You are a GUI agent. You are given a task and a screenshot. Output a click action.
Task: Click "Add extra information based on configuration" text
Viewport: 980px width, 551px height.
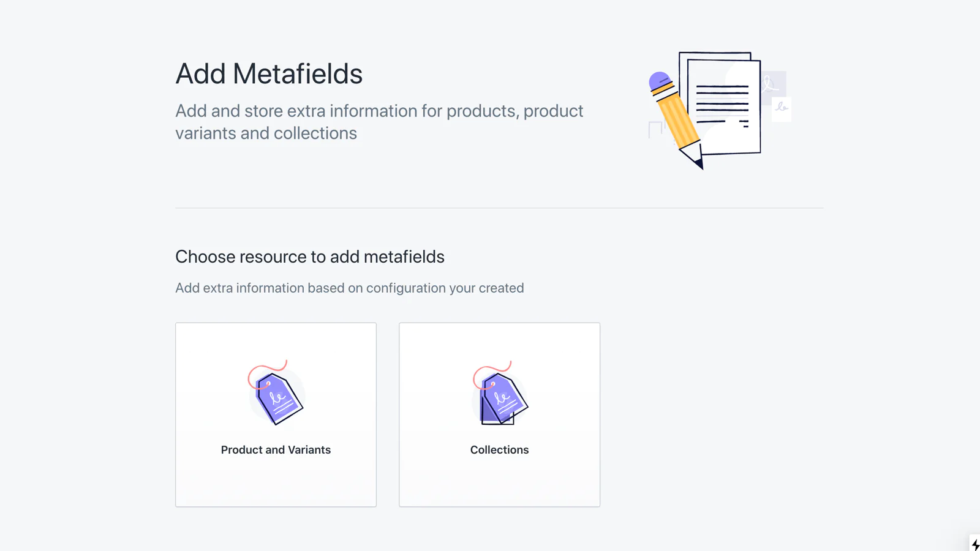tap(349, 288)
